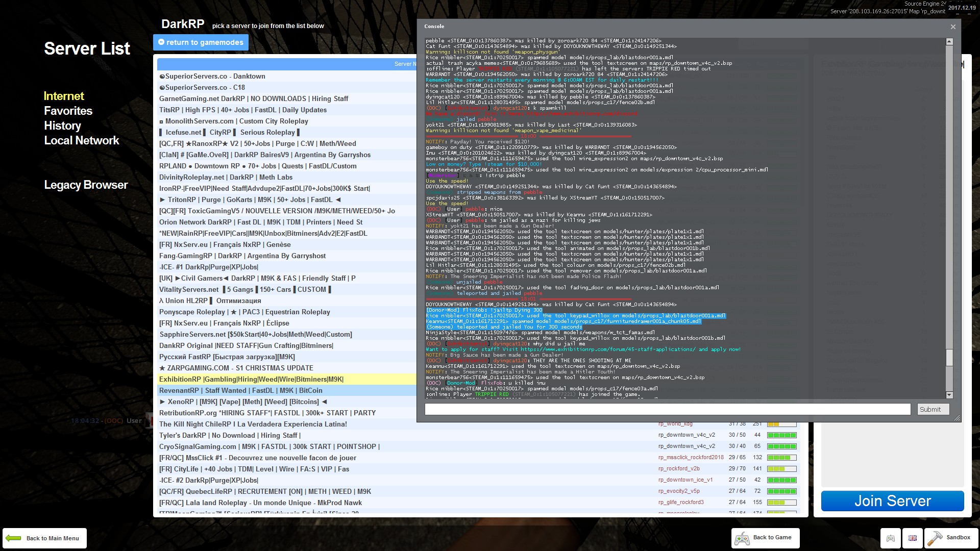Select ToxicGamingV5 server row
The image size is (980, 551).
(287, 211)
